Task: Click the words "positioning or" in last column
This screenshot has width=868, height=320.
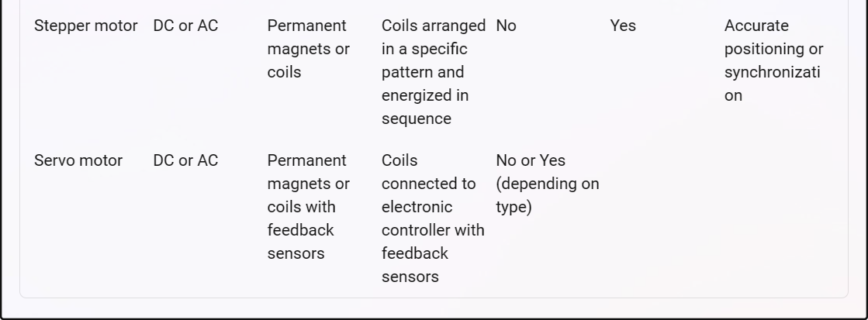Action: pos(773,49)
